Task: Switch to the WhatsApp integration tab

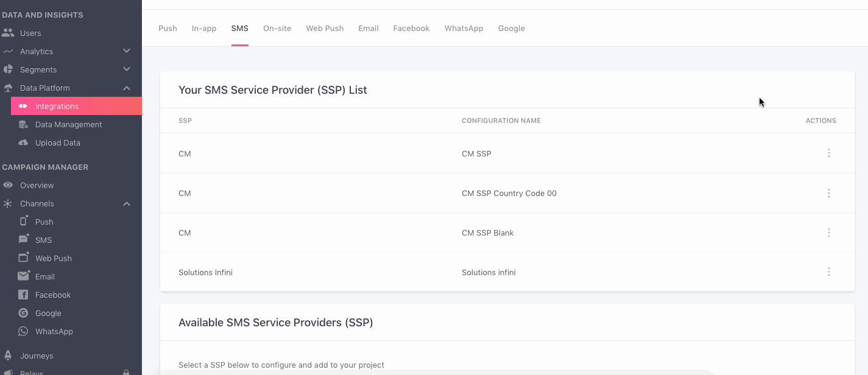Action: (x=464, y=29)
